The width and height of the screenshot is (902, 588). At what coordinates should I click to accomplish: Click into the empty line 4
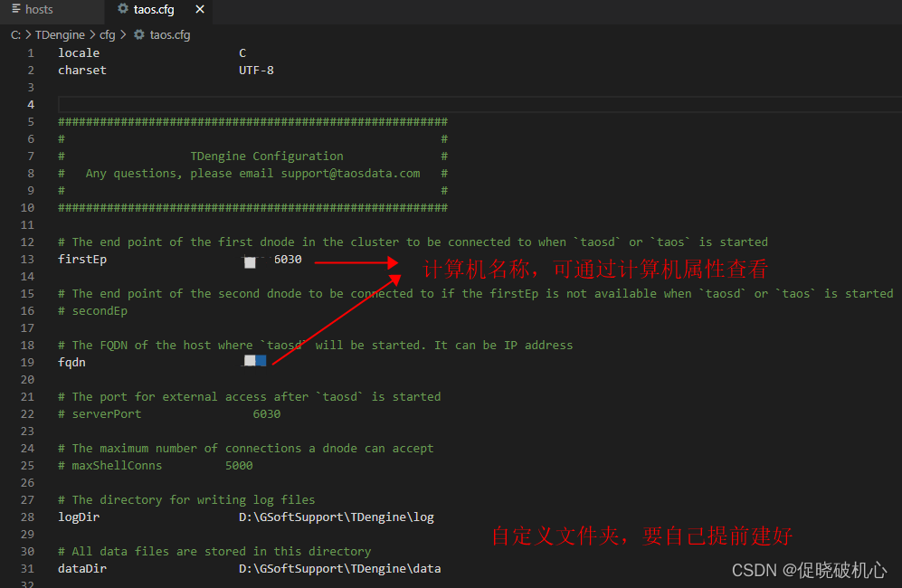click(x=271, y=105)
